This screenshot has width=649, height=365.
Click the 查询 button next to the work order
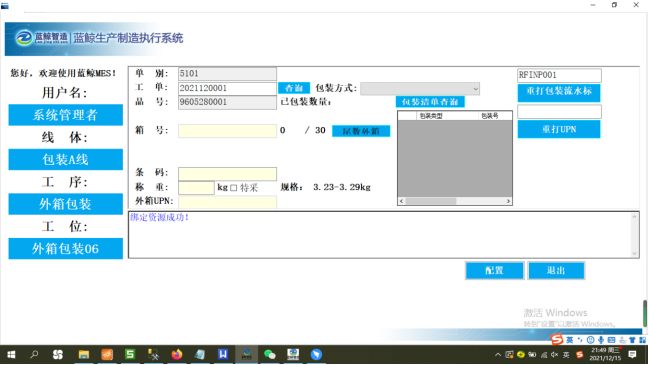click(294, 88)
